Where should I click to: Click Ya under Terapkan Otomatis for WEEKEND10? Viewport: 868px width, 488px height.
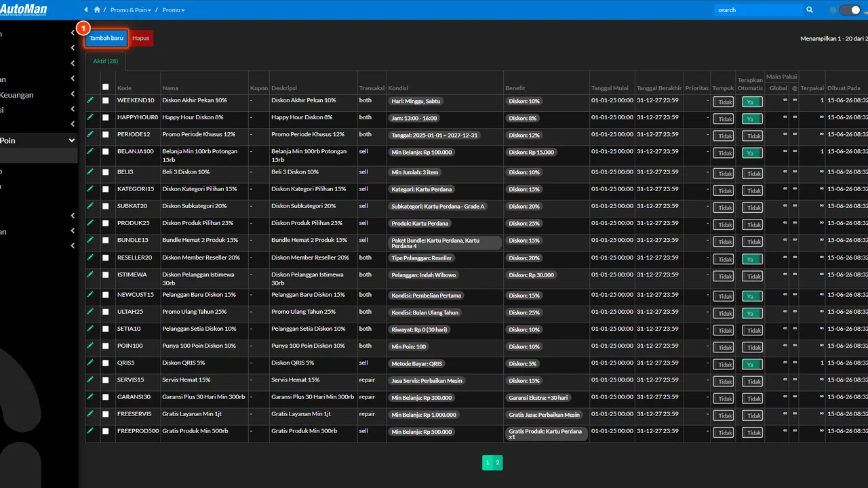(x=752, y=102)
